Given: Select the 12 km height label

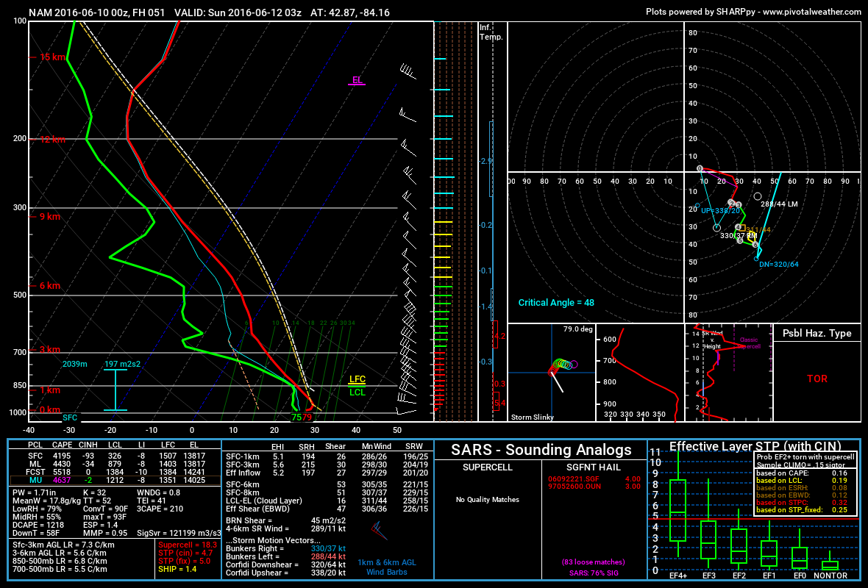Looking at the screenshot, I should click(52, 140).
